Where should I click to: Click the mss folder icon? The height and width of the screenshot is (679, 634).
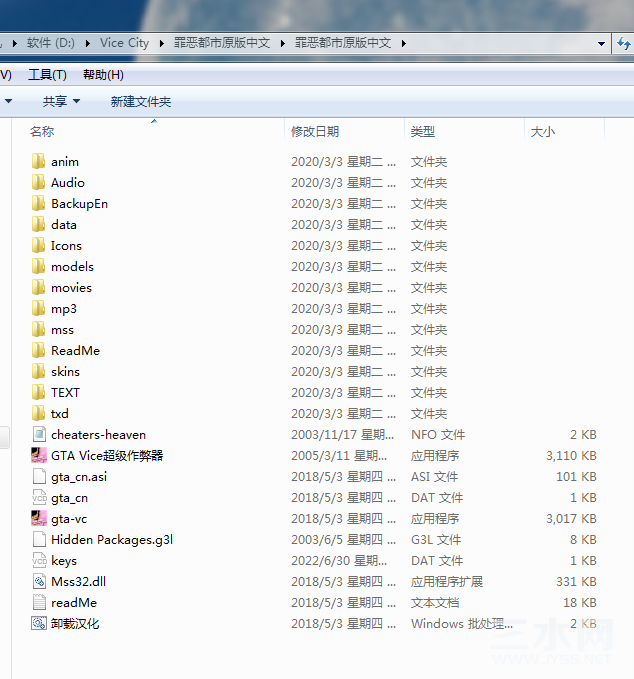(39, 330)
